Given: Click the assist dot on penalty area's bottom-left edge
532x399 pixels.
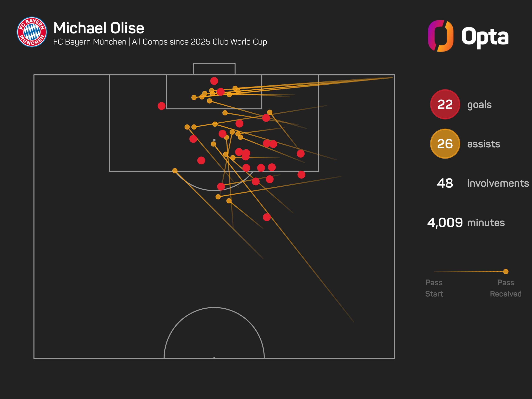Looking at the screenshot, I should (x=175, y=171).
